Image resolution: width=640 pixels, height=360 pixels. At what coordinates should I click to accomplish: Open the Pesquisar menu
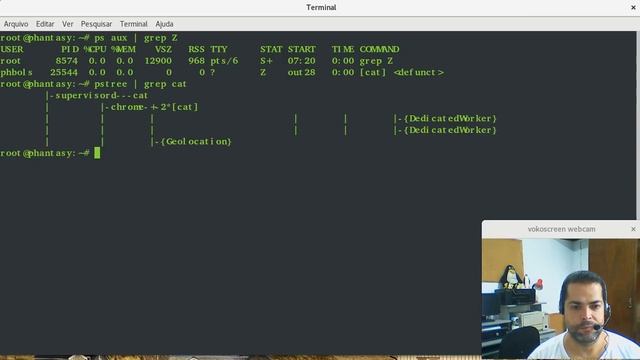click(96, 24)
